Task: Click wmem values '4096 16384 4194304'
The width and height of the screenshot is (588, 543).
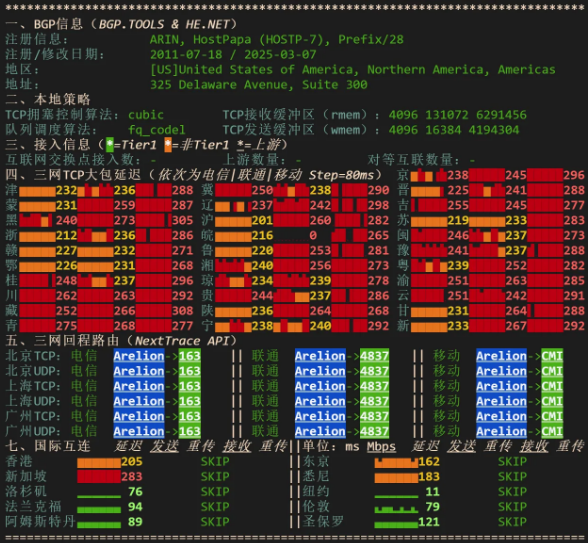Action: [454, 130]
